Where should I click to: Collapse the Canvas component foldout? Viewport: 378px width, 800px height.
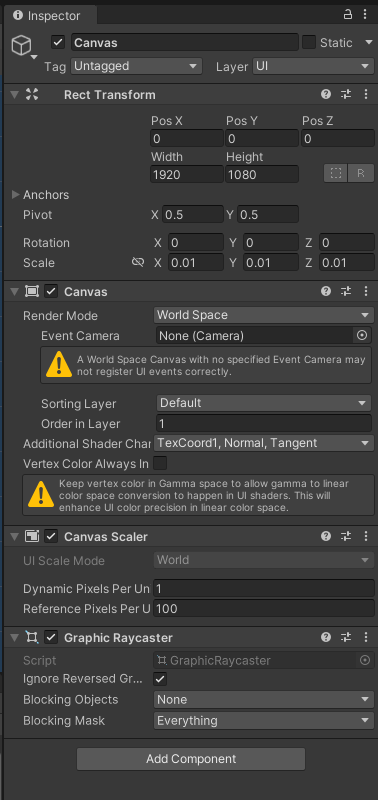pyautogui.click(x=14, y=291)
